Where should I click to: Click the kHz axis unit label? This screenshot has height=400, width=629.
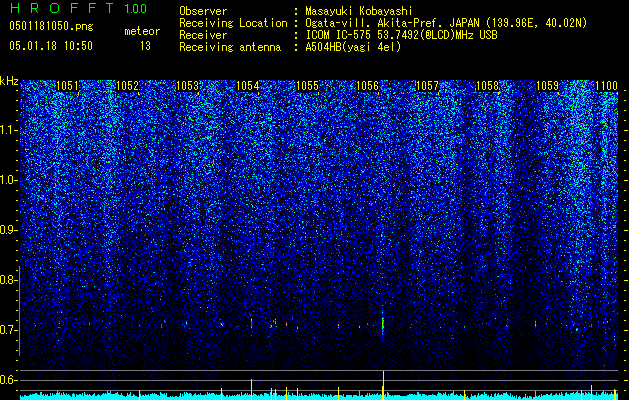coord(9,81)
